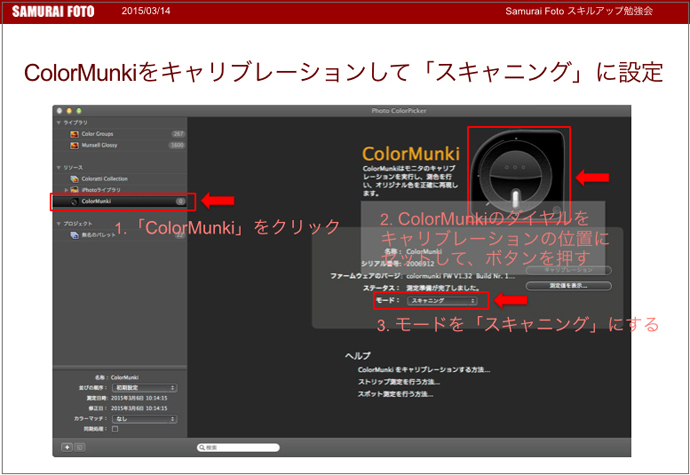The image size is (690, 475).
Task: Click the iPhotoライブラリ icon
Action: coord(74,190)
